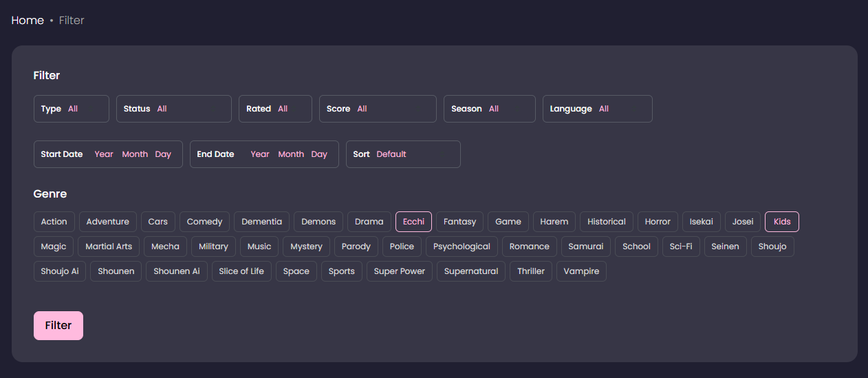Select the School genre
The image size is (868, 378).
636,246
